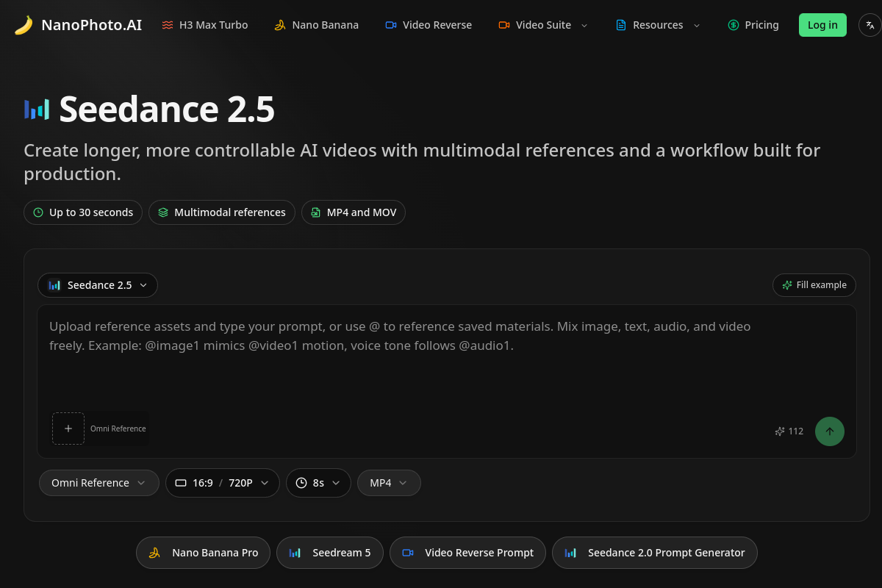Open the Omni Reference mode dropdown
The width and height of the screenshot is (882, 588).
point(99,483)
